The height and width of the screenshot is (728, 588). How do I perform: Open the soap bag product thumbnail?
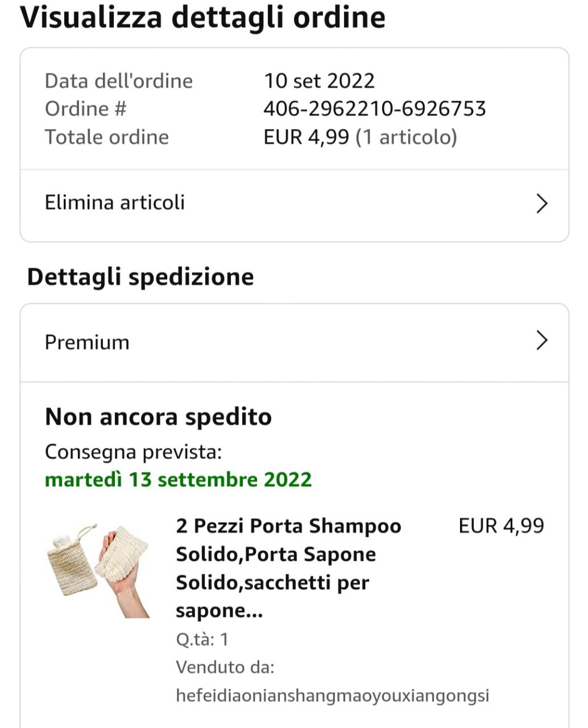pos(98,570)
